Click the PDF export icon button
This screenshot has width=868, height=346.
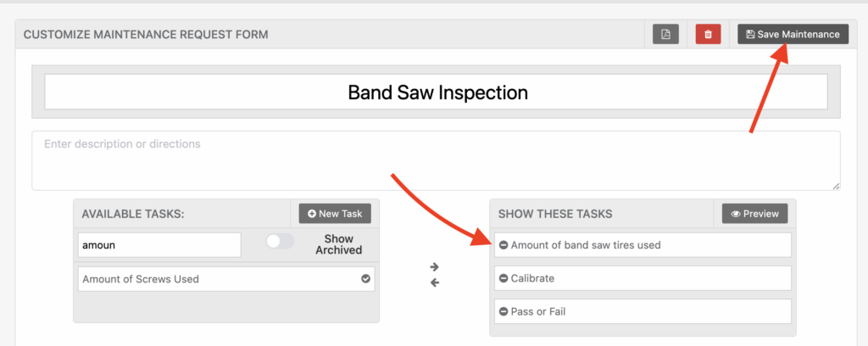click(665, 34)
